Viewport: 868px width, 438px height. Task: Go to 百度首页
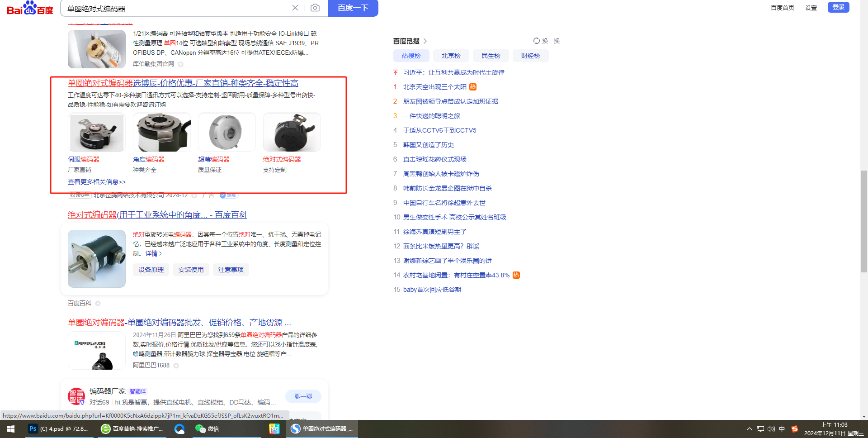(x=783, y=8)
